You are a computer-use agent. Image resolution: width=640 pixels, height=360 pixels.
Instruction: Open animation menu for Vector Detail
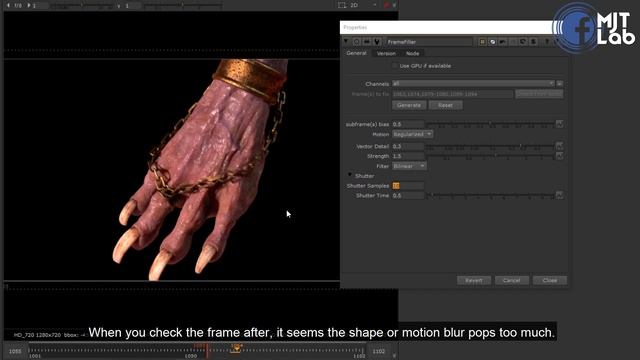click(560, 146)
